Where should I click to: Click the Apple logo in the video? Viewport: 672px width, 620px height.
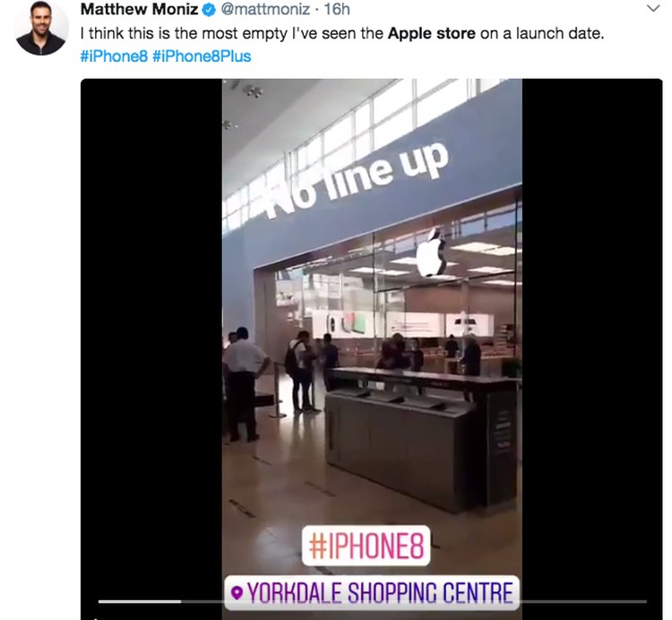432,253
